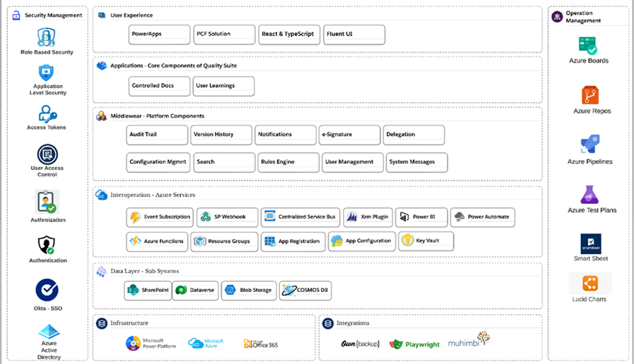Click the App Registration grid icon
The width and height of the screenshot is (635, 364).
tap(270, 241)
